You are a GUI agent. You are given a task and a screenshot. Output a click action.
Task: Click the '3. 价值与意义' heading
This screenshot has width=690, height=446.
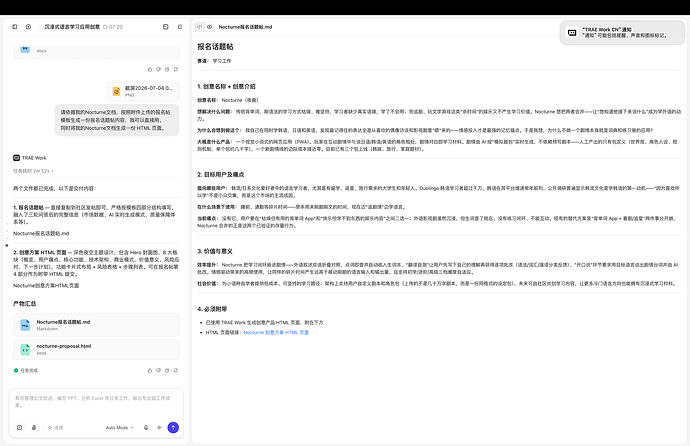click(x=215, y=251)
